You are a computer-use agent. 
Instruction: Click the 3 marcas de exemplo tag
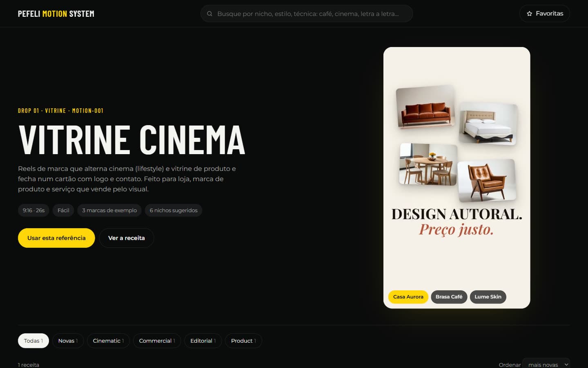pyautogui.click(x=109, y=210)
